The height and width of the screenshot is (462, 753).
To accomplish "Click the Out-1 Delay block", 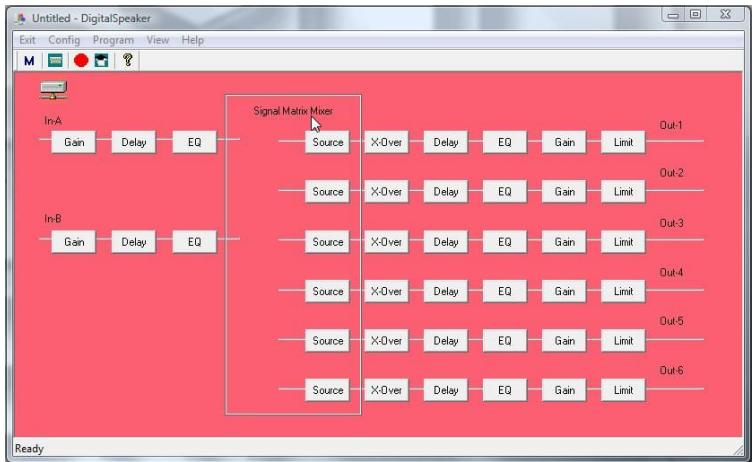I will point(446,142).
